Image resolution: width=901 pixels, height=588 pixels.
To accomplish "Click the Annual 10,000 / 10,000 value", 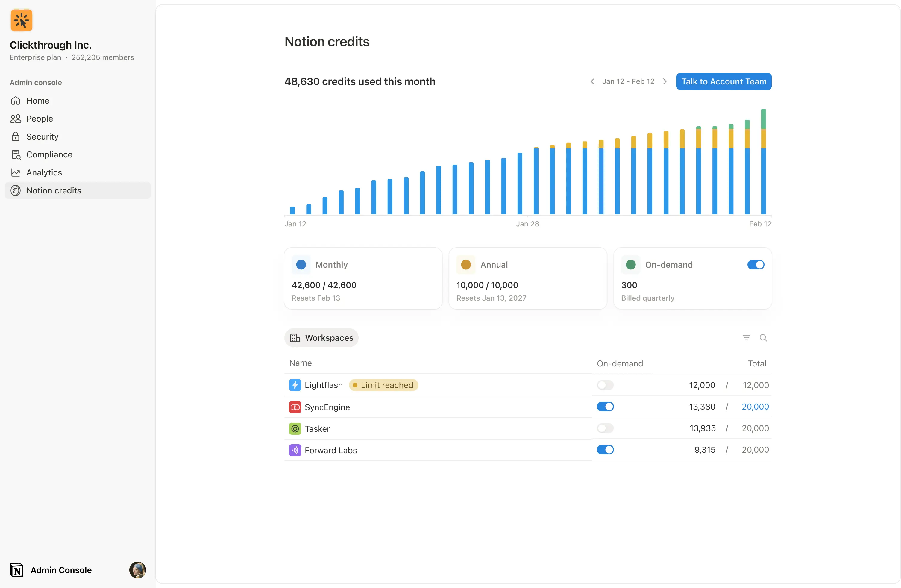I will coord(487,285).
